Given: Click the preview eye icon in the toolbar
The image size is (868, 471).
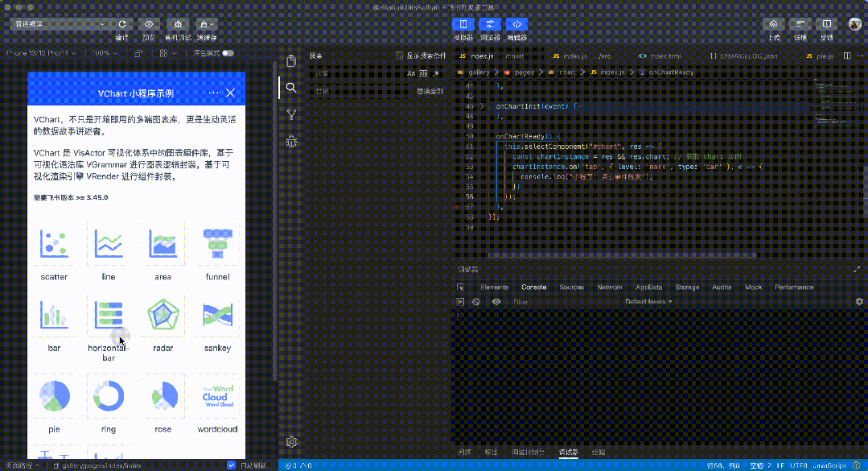Looking at the screenshot, I should coord(148,24).
